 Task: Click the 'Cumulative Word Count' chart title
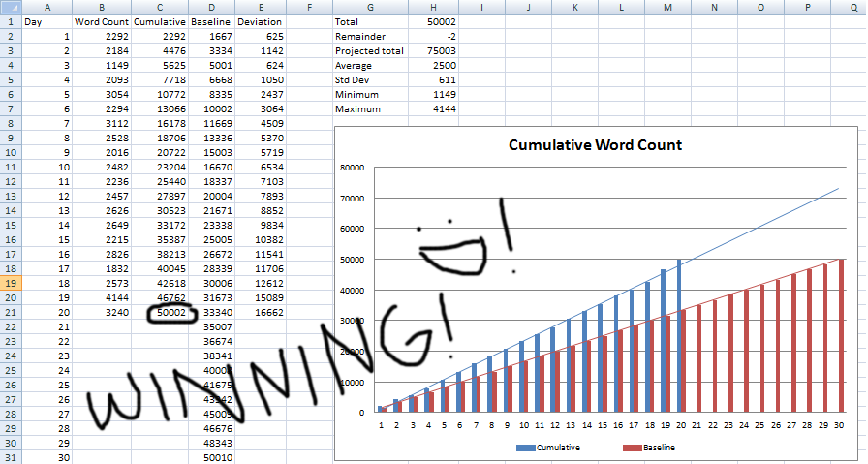pyautogui.click(x=595, y=145)
